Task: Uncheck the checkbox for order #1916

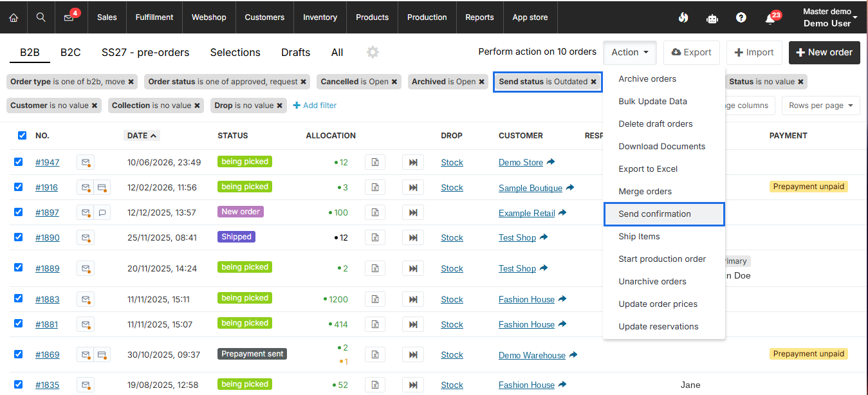Action: click(x=19, y=187)
